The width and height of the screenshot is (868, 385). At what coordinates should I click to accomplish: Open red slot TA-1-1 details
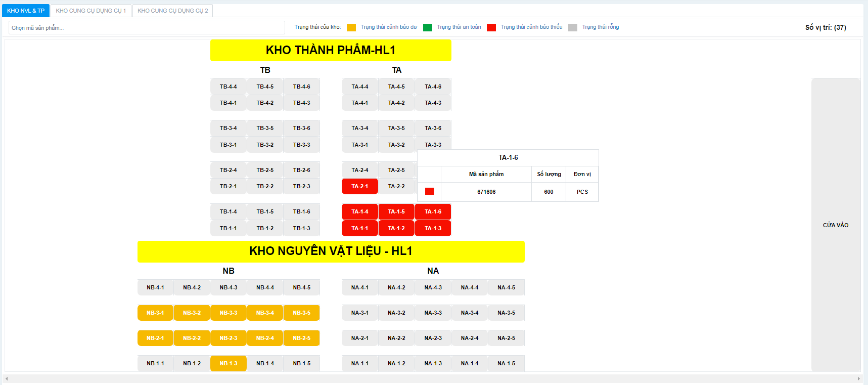click(x=360, y=228)
